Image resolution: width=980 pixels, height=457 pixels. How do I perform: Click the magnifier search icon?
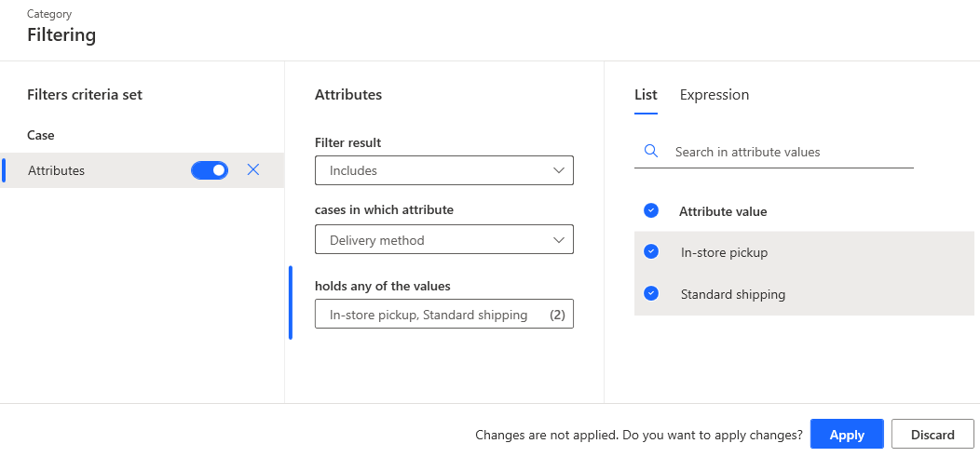[x=651, y=152]
